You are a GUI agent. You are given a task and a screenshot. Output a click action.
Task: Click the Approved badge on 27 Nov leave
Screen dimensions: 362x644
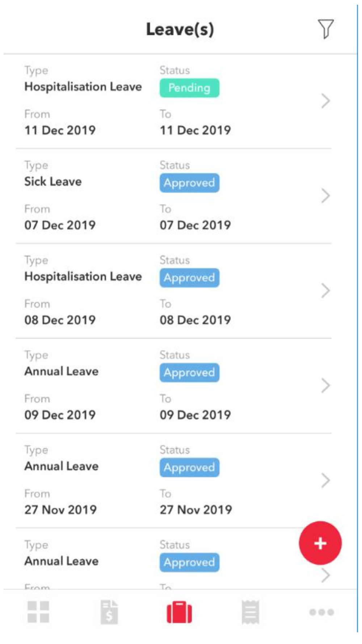[x=189, y=467]
